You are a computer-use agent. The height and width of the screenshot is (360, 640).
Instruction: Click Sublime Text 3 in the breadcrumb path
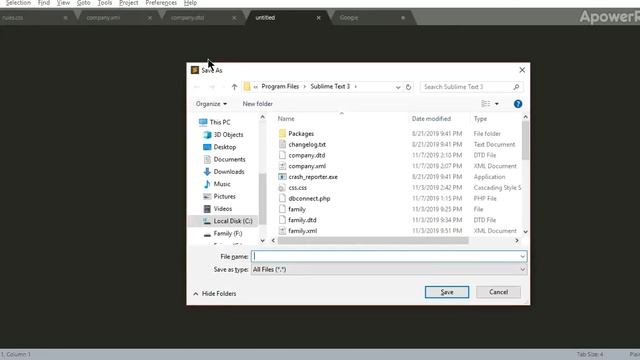(x=330, y=87)
